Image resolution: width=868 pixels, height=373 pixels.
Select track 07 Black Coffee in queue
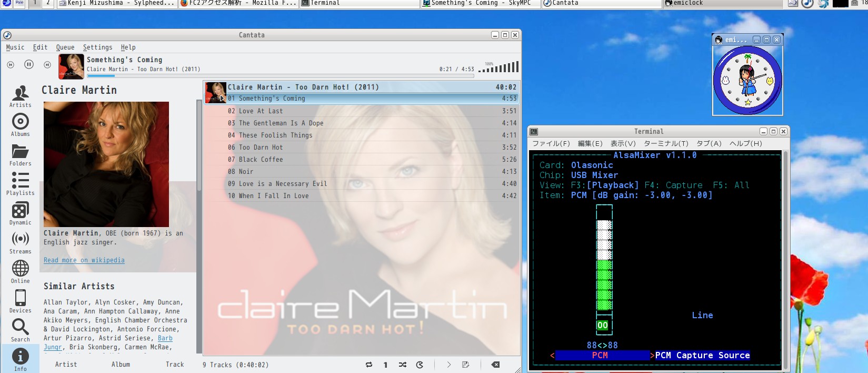(x=261, y=160)
